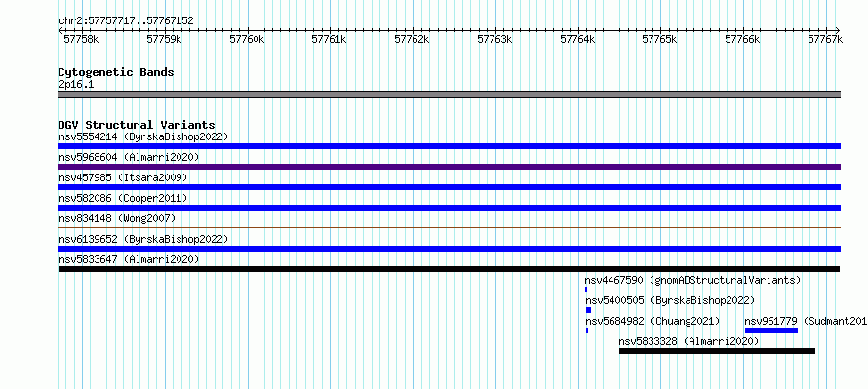Click the small nsv4467590 variant marker

point(586,290)
